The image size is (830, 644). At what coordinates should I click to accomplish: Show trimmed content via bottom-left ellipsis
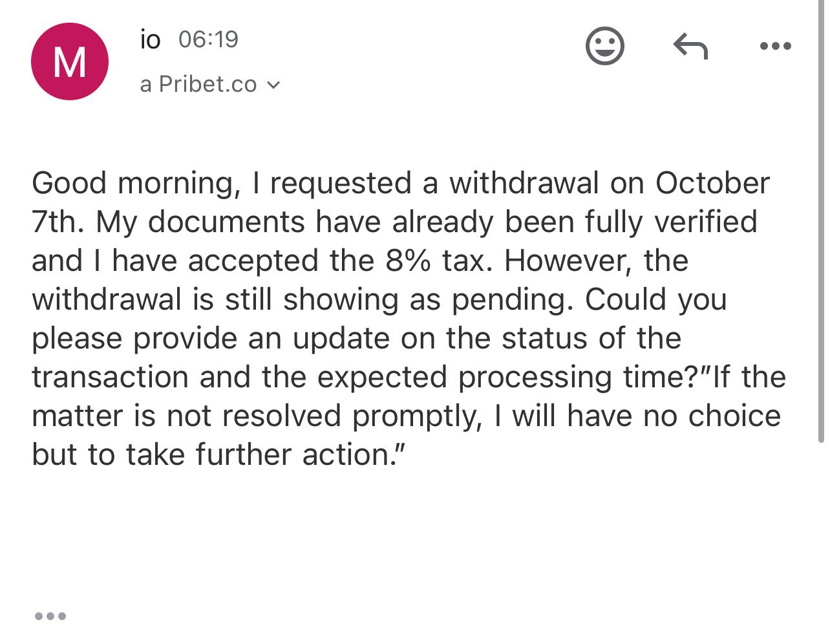click(50, 616)
